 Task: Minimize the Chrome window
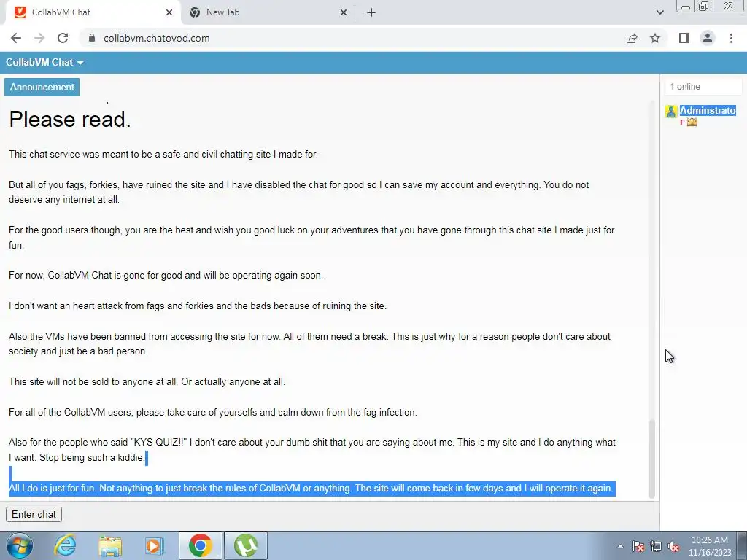tap(686, 6)
